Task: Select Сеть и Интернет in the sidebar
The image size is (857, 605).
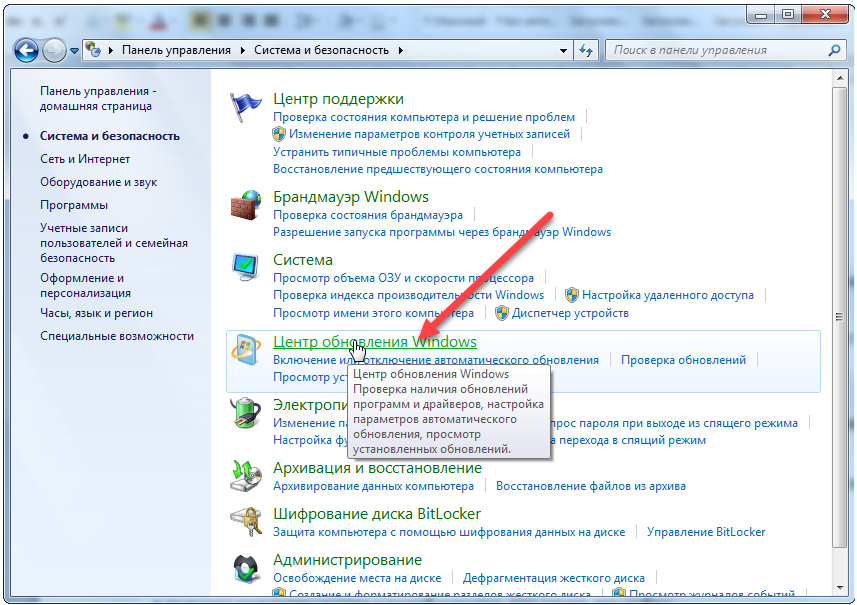Action: coord(85,158)
